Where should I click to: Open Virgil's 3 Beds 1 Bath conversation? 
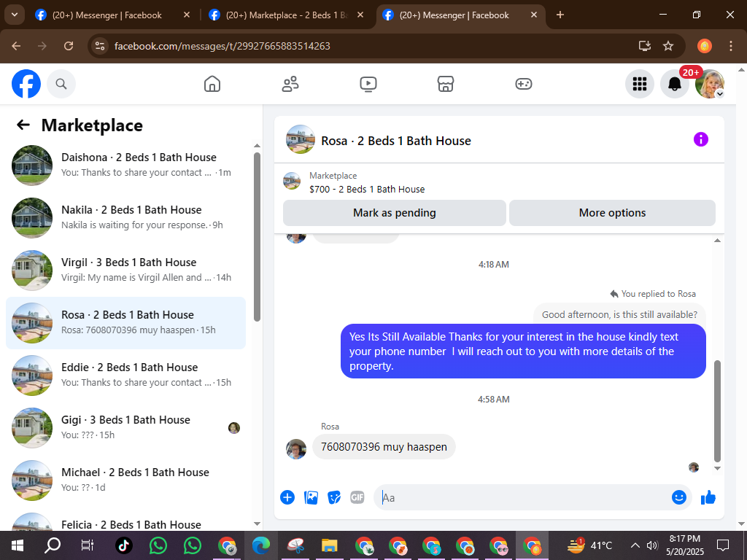tap(125, 270)
